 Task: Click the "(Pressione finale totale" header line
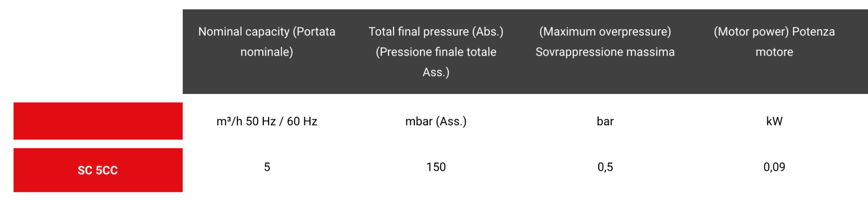tap(436, 52)
